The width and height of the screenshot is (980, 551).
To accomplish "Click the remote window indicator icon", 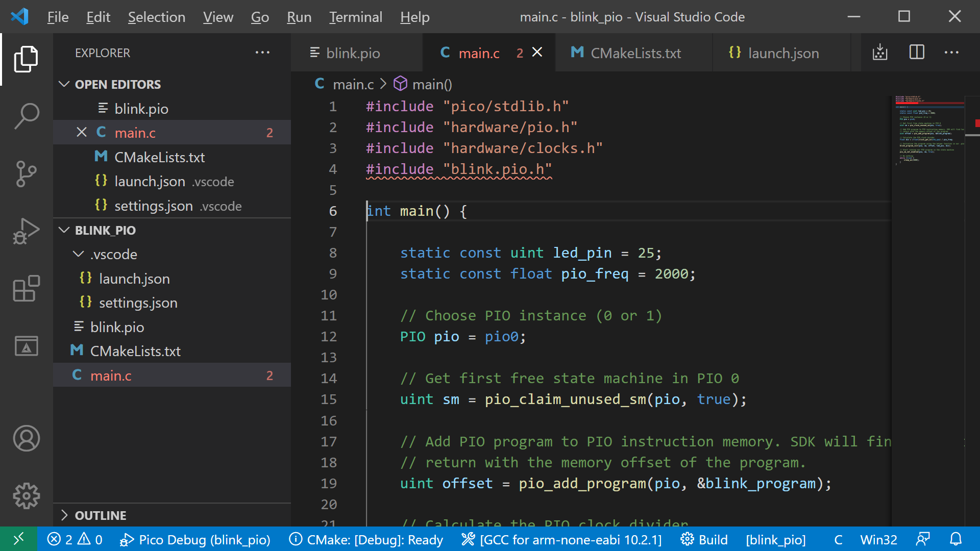I will [x=18, y=539].
